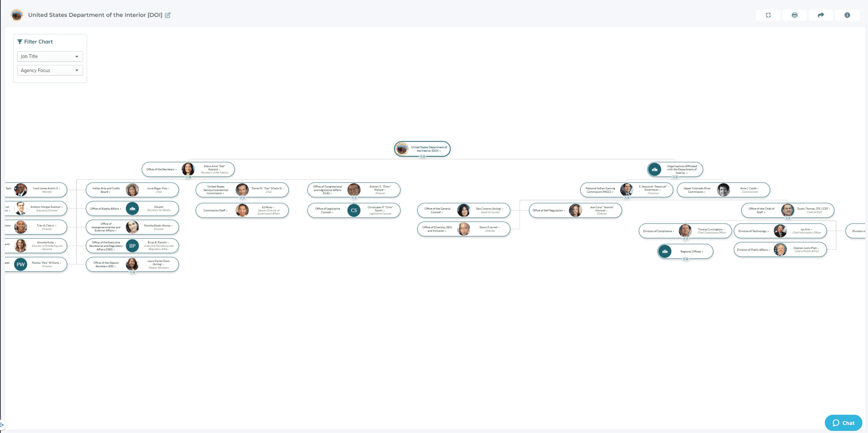868x433 pixels.
Task: Select Anne J. Castle's name
Action: pyautogui.click(x=749, y=188)
